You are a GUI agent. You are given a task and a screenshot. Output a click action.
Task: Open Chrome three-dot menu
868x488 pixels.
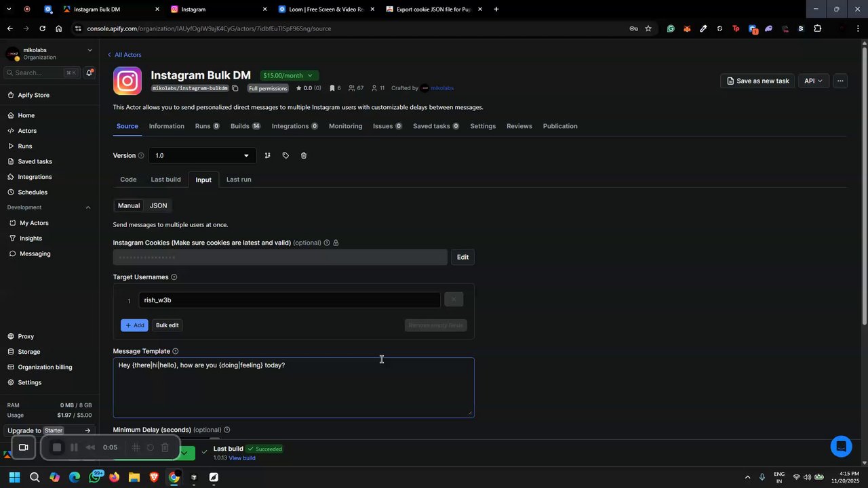coord(858,28)
